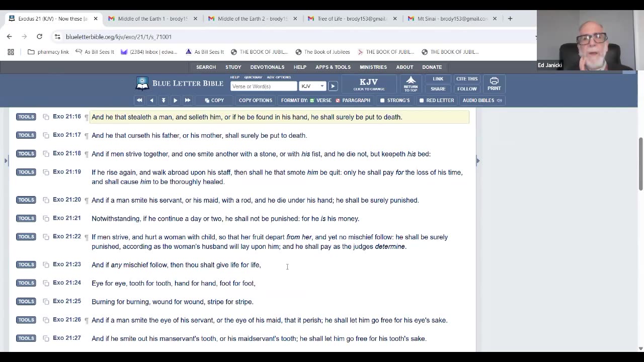Click the SHARE button
Image resolution: width=644 pixels, height=362 pixels.
click(438, 89)
